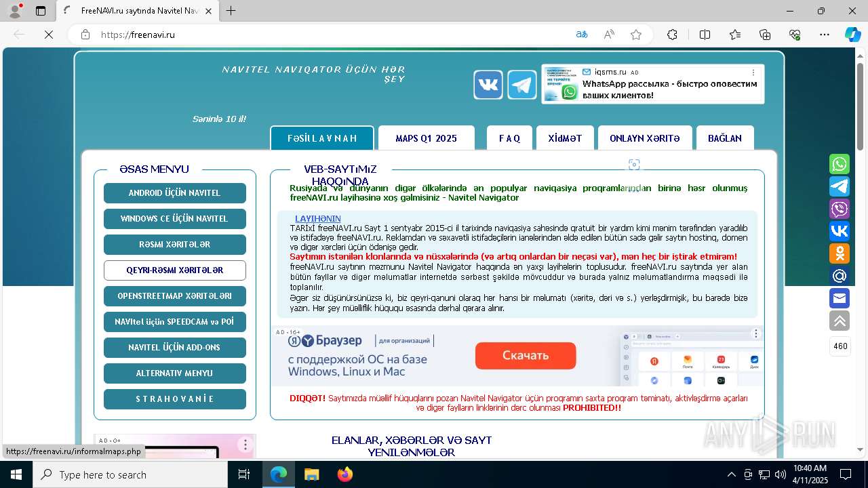Collapse the share sidebar with up arrows
The image size is (868, 488).
tap(840, 321)
